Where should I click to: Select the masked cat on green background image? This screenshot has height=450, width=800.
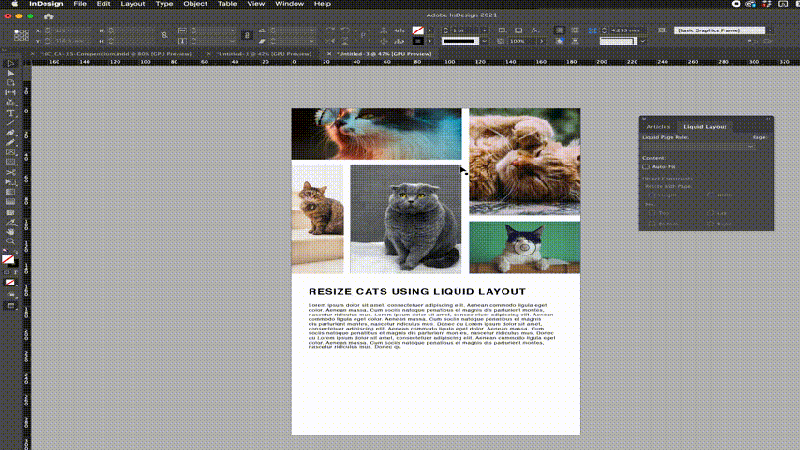click(524, 247)
